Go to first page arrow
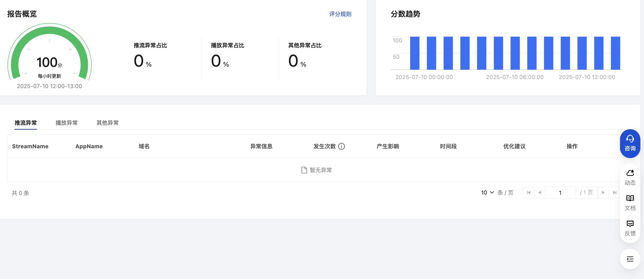Viewport: 644px width, 279px height. [528, 193]
